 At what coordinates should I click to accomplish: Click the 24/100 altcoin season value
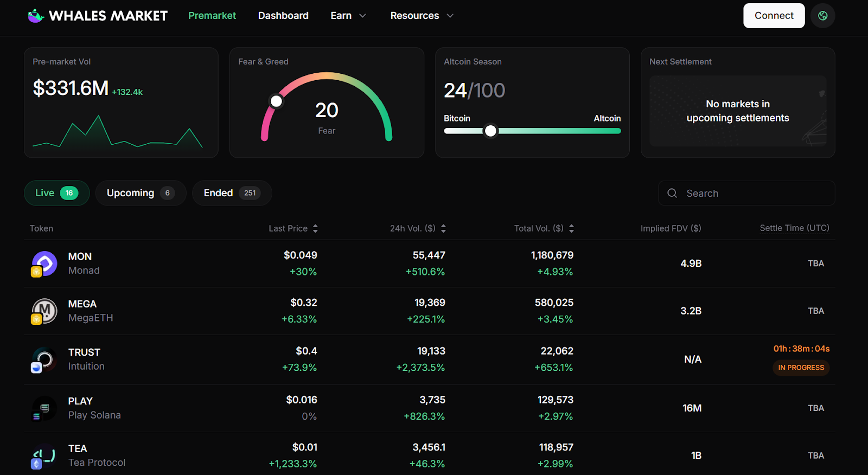tap(474, 90)
